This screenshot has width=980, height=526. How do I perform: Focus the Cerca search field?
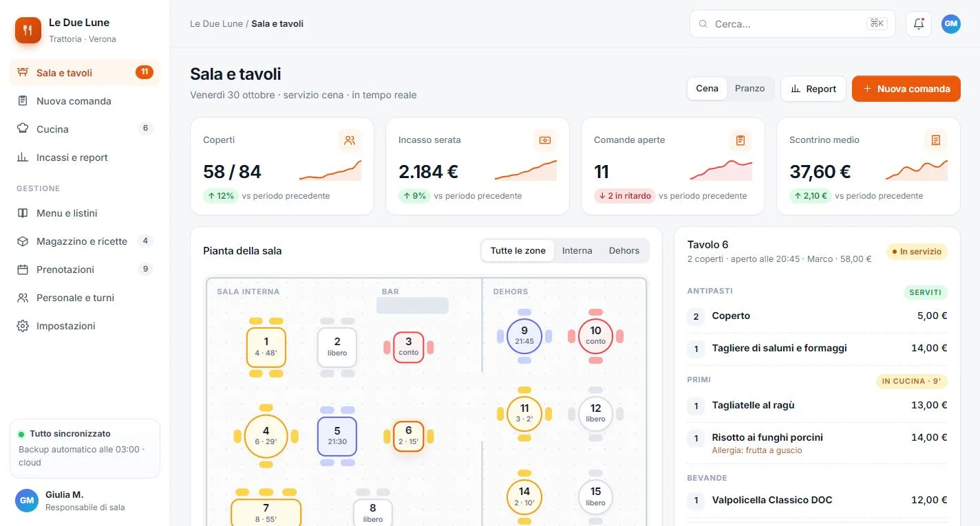click(x=793, y=24)
